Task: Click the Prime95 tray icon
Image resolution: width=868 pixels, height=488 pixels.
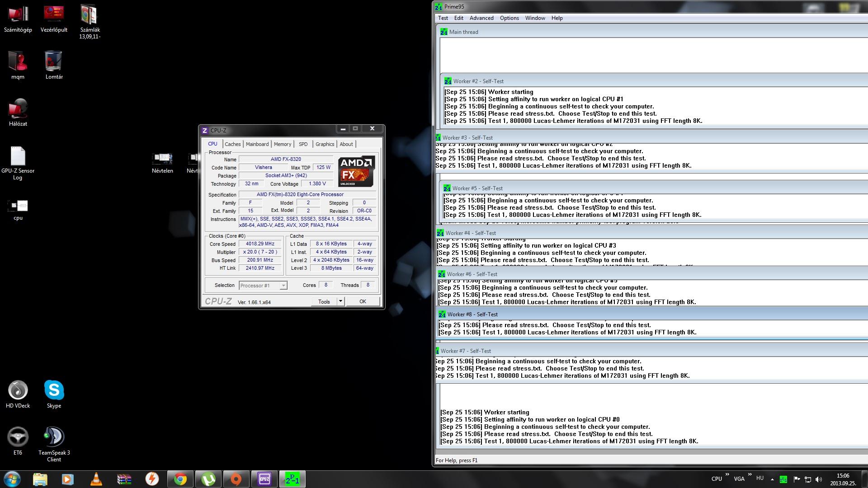Action: point(783,479)
